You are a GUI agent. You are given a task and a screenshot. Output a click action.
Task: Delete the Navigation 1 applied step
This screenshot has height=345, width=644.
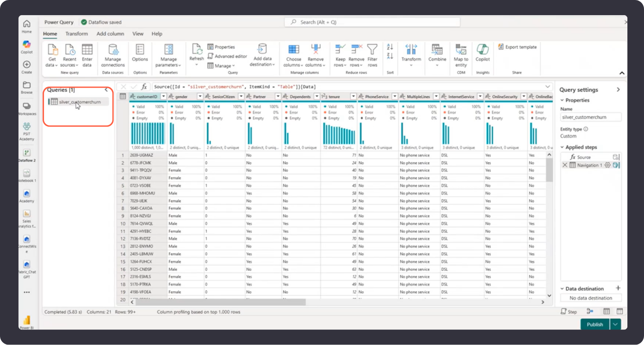(565, 165)
